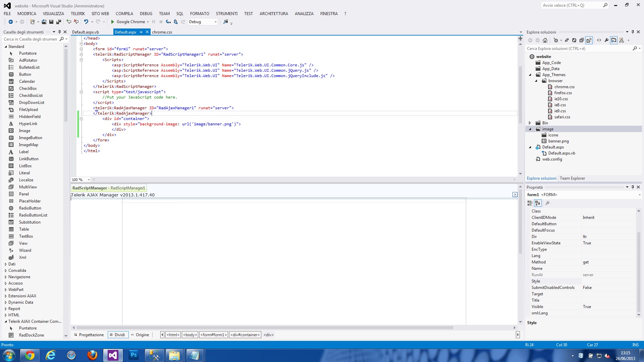Switch to the Default.aspx.vb tab
The width and height of the screenshot is (644, 362).
pos(86,32)
